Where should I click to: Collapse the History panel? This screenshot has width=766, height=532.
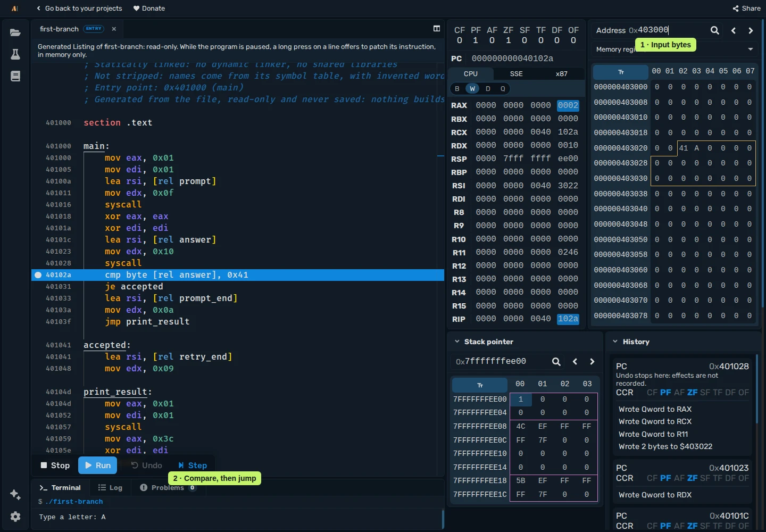pos(615,342)
